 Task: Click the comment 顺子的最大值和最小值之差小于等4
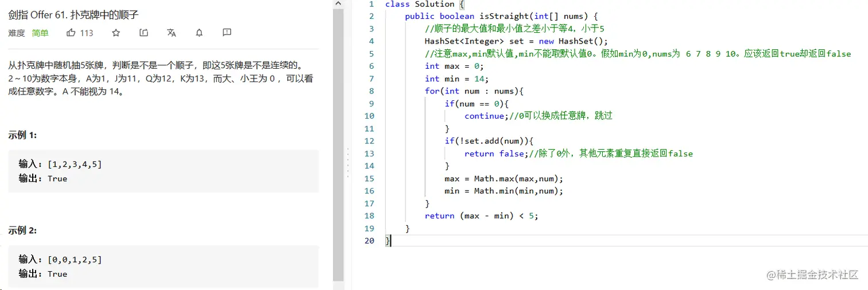pos(515,29)
